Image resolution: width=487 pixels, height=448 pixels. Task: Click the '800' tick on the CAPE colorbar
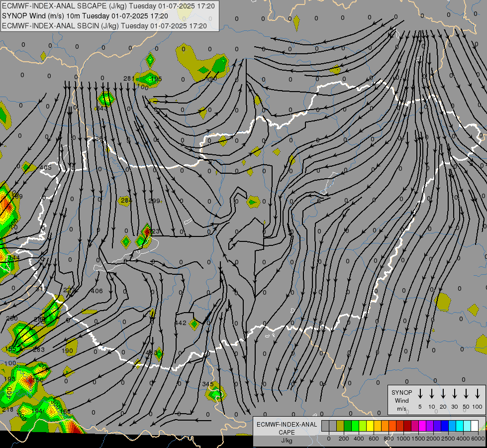click(x=389, y=439)
